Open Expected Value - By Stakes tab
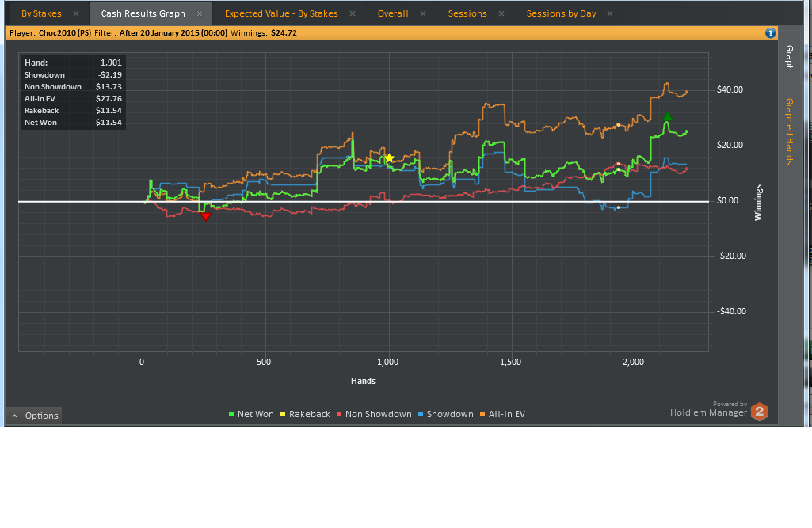This screenshot has height=528, width=812. pyautogui.click(x=281, y=13)
